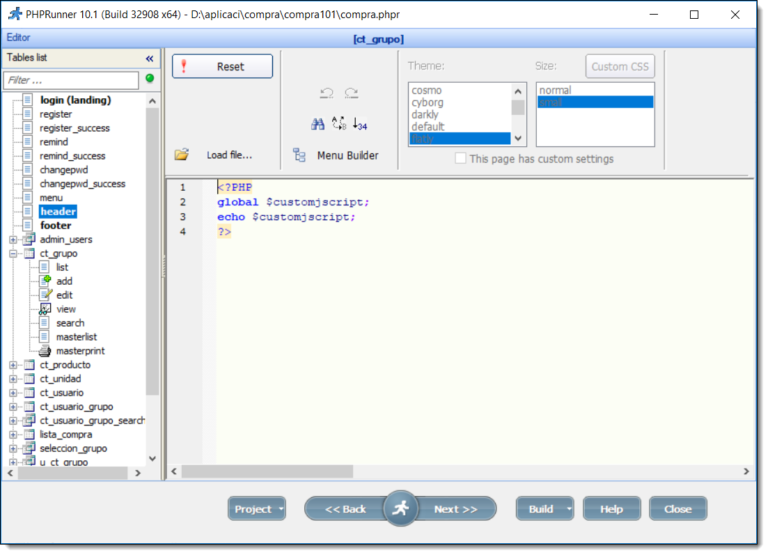This screenshot has width=768, height=555.
Task: Click the ct_grupo list page icon
Action: click(x=44, y=267)
